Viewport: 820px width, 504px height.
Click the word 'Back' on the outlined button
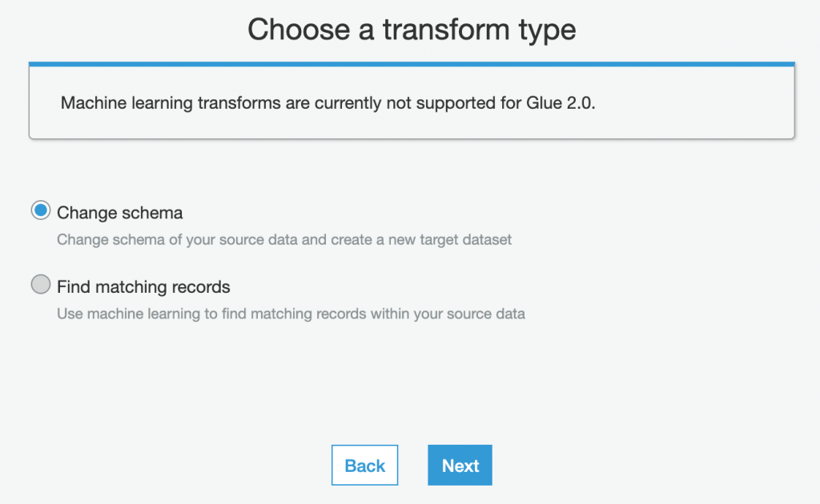364,466
